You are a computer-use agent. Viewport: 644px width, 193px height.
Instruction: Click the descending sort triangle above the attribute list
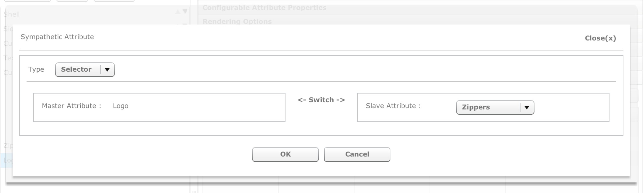(185, 11)
